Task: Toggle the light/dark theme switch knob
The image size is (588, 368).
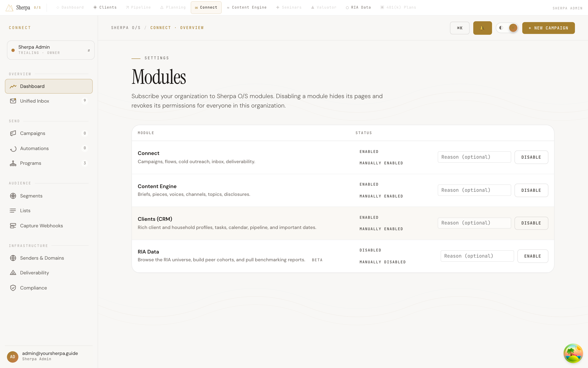Action: click(513, 28)
